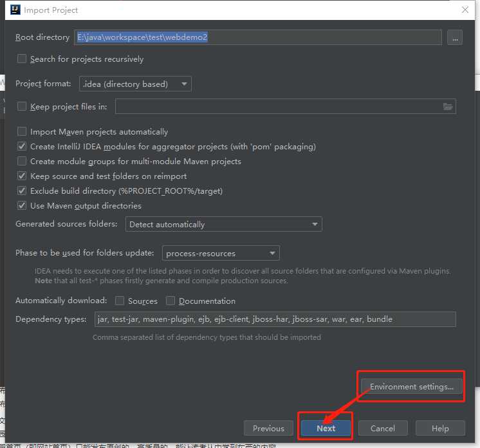Click the Keep project files in path field

tap(286, 107)
